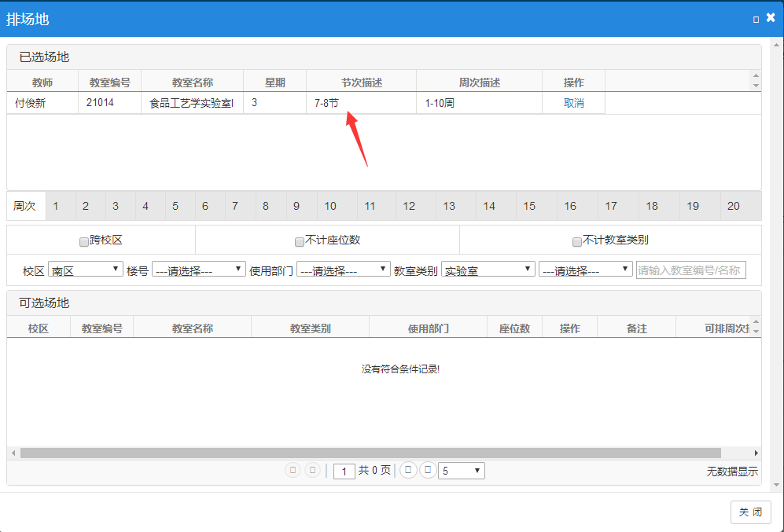Go to the first page in pagination
784x532 pixels.
(x=293, y=470)
